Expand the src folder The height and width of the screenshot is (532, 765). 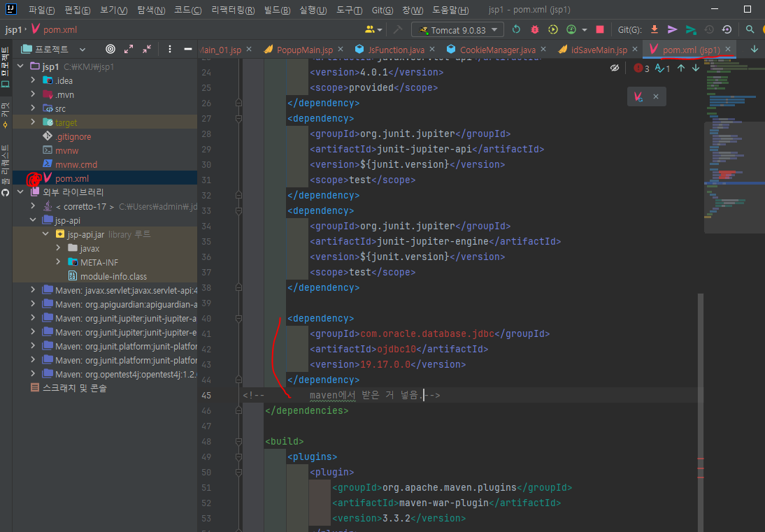tap(33, 108)
